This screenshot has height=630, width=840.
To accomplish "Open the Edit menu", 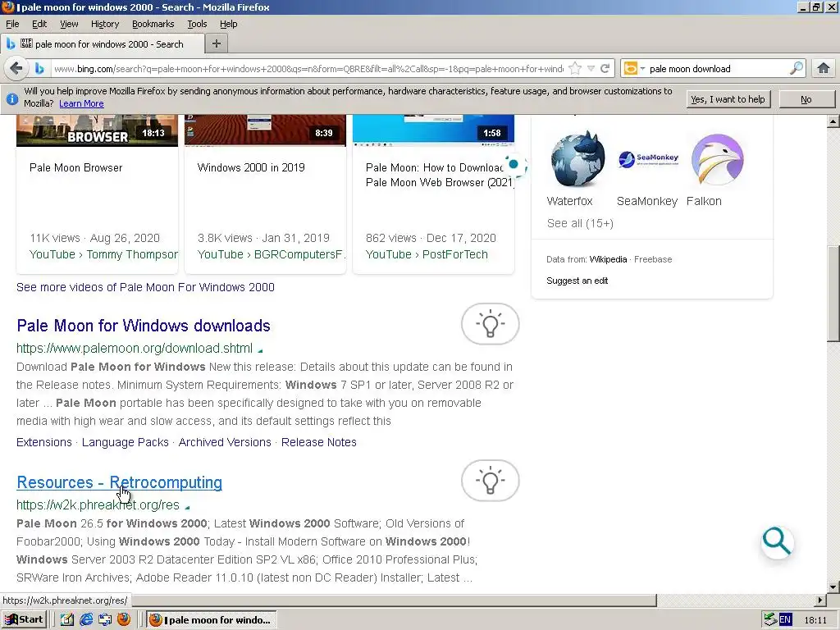I will point(39,24).
